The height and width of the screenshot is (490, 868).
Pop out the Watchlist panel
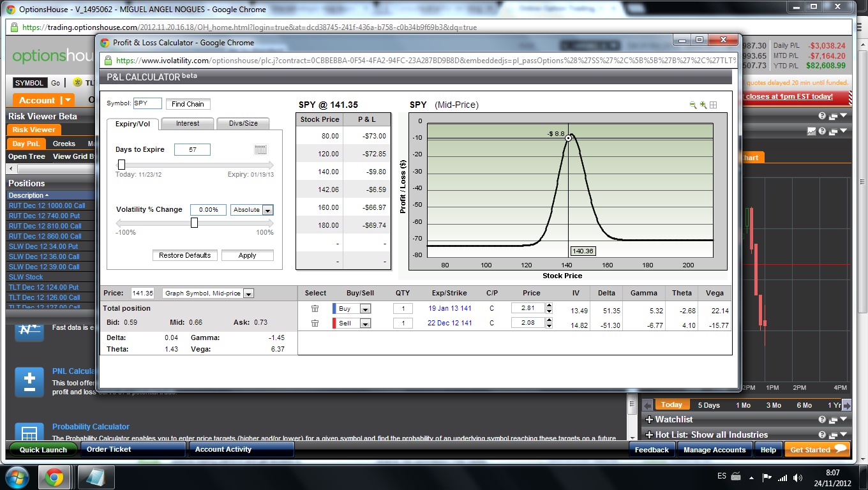click(833, 420)
